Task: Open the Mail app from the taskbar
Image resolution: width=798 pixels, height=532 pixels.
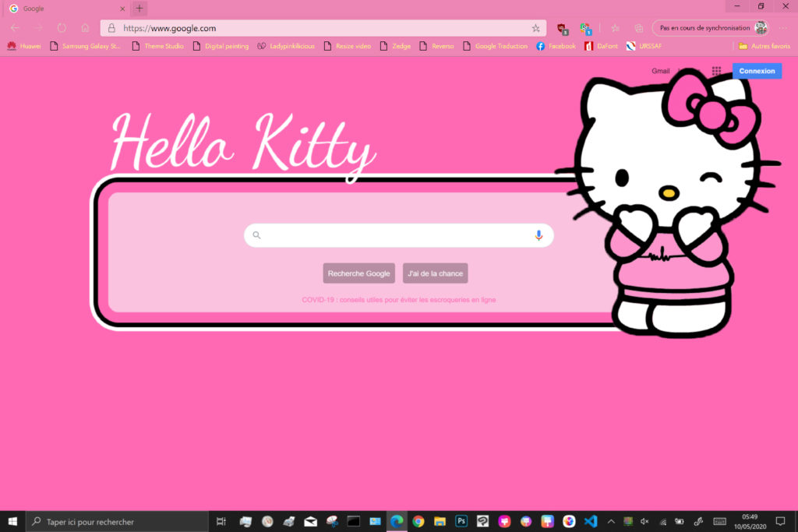Action: coord(310,521)
